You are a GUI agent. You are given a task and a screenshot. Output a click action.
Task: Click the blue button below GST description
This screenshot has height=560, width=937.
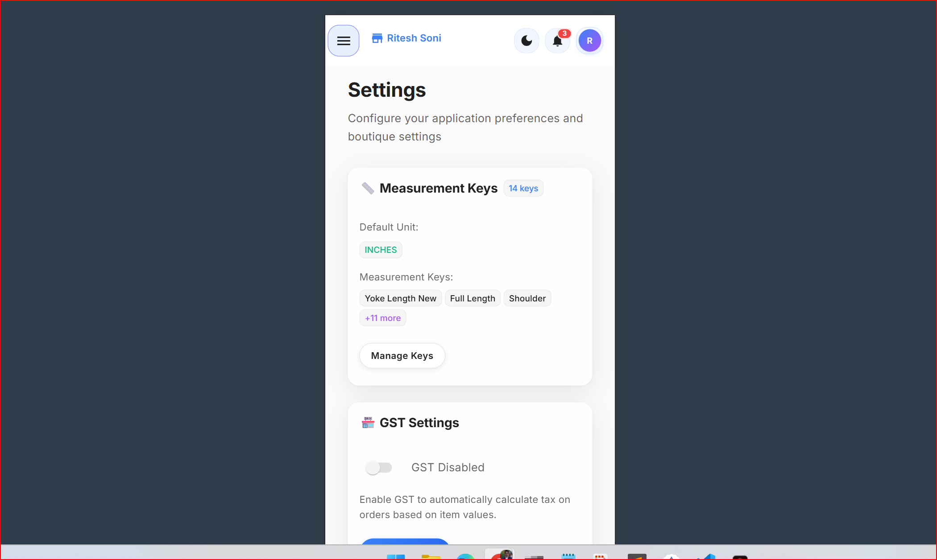point(404,541)
